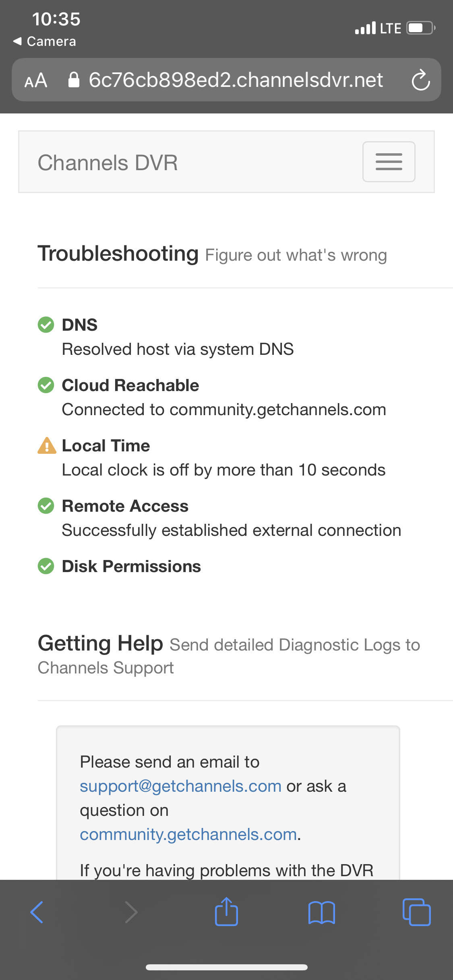Open the Safari bookmarks icon
This screenshot has height=980, width=453.
(321, 912)
